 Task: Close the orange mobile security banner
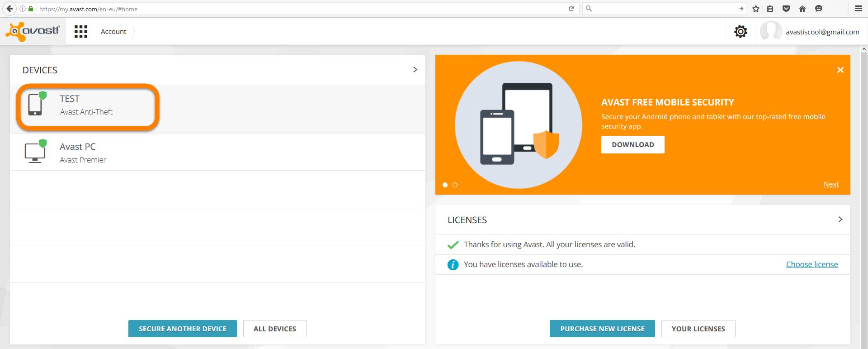840,70
